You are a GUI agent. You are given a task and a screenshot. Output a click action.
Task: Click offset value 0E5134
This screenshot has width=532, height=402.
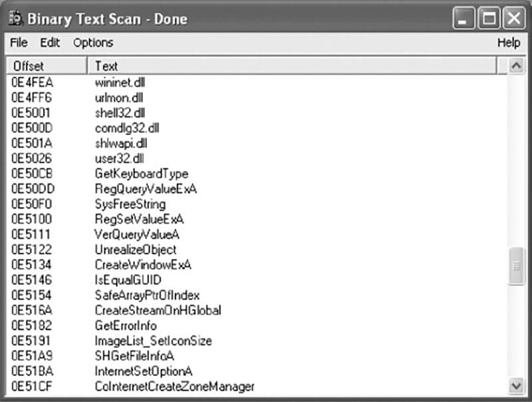pyautogui.click(x=31, y=265)
